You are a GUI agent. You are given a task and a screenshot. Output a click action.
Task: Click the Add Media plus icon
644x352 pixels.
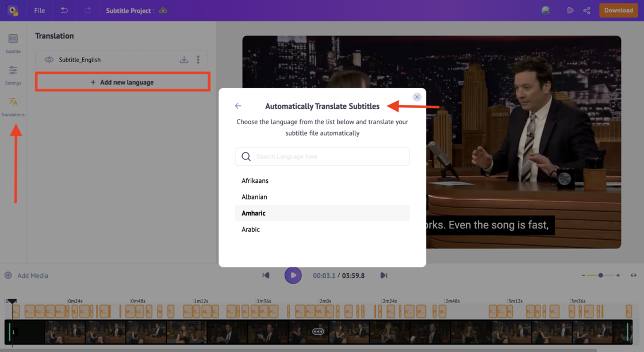click(x=8, y=276)
